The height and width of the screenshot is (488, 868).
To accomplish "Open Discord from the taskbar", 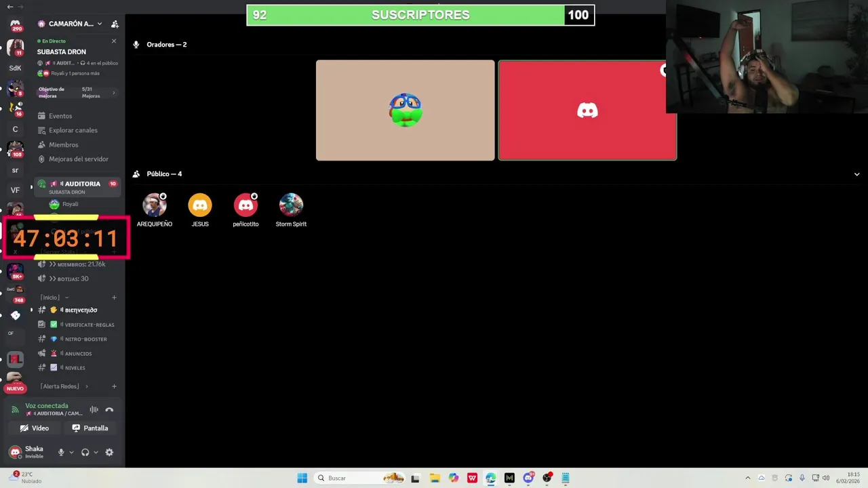I will (528, 478).
